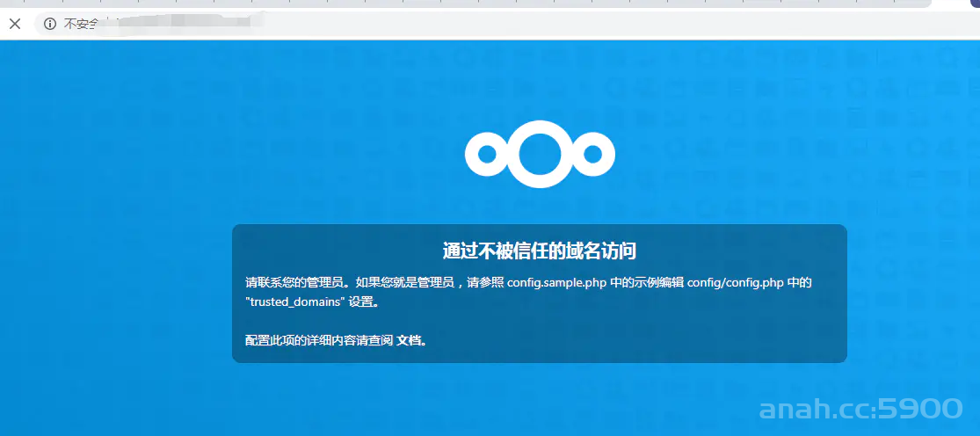This screenshot has height=436, width=980.
Task: Click the text 请联系您的管理员
Action: coord(294,282)
